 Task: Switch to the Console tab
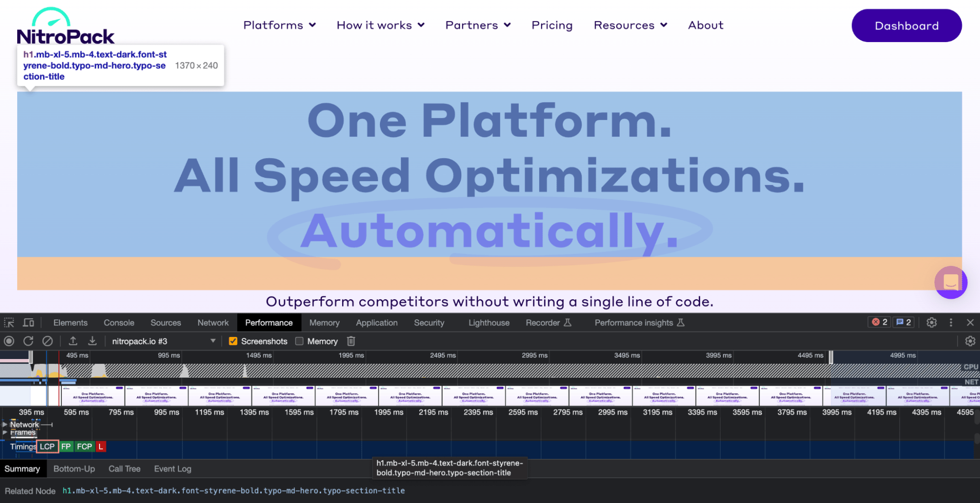point(119,322)
